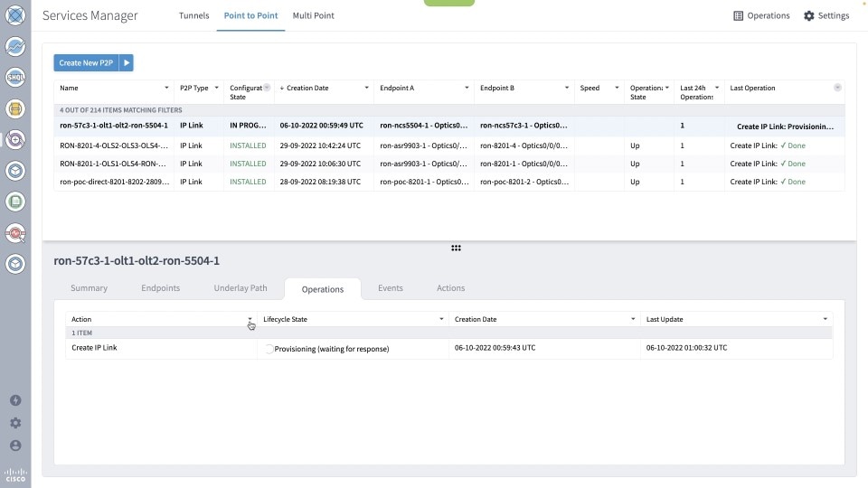The image size is (868, 488).
Task: Click the 06-10-2022 00:59:43 UTC creation date
Action: pos(495,347)
